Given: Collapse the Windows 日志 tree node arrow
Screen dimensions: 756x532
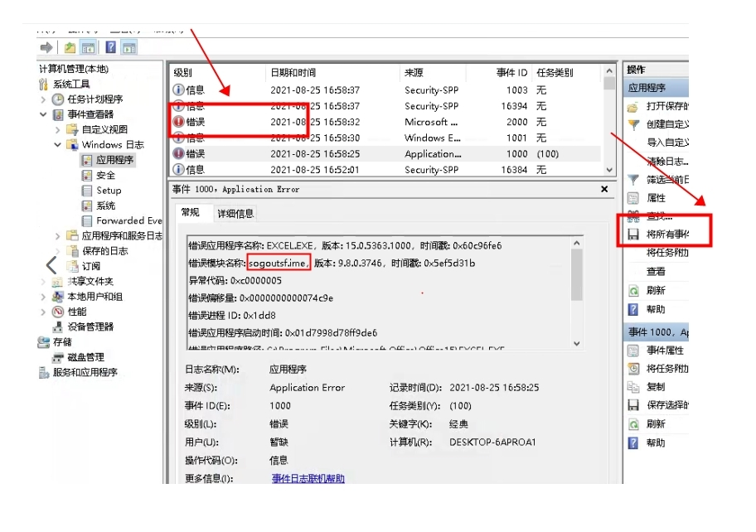Looking at the screenshot, I should click(58, 144).
